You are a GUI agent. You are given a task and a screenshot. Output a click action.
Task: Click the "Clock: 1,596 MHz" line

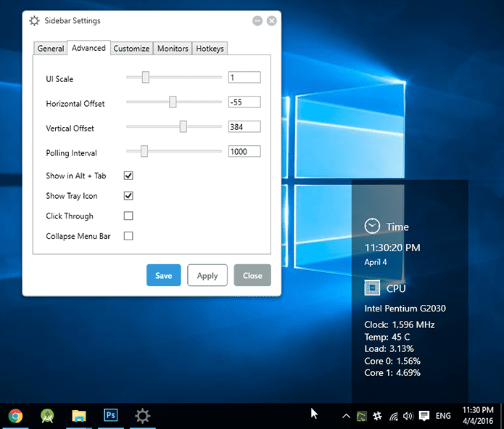[400, 324]
